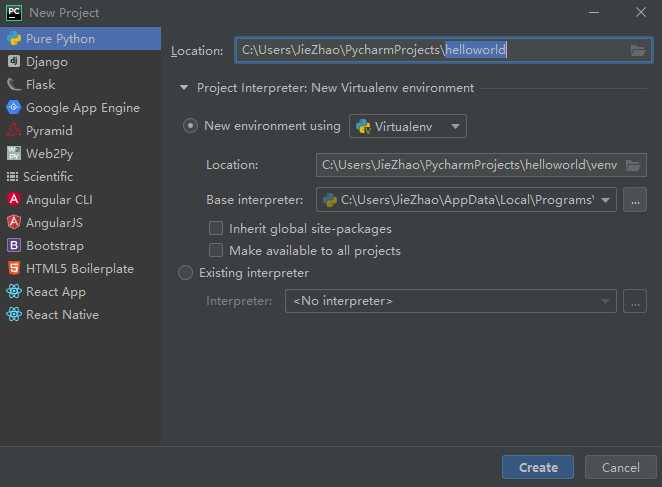Open the Virtualenv environment type dropdown

coord(408,126)
